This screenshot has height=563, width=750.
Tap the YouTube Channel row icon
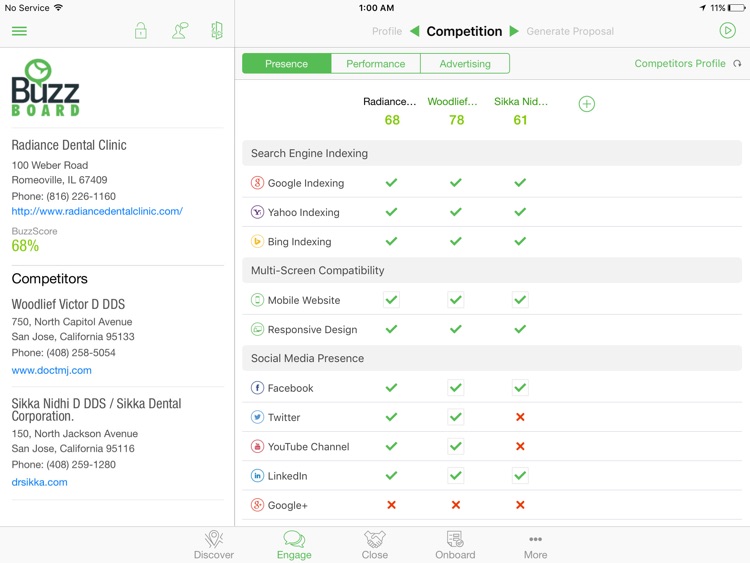click(257, 446)
